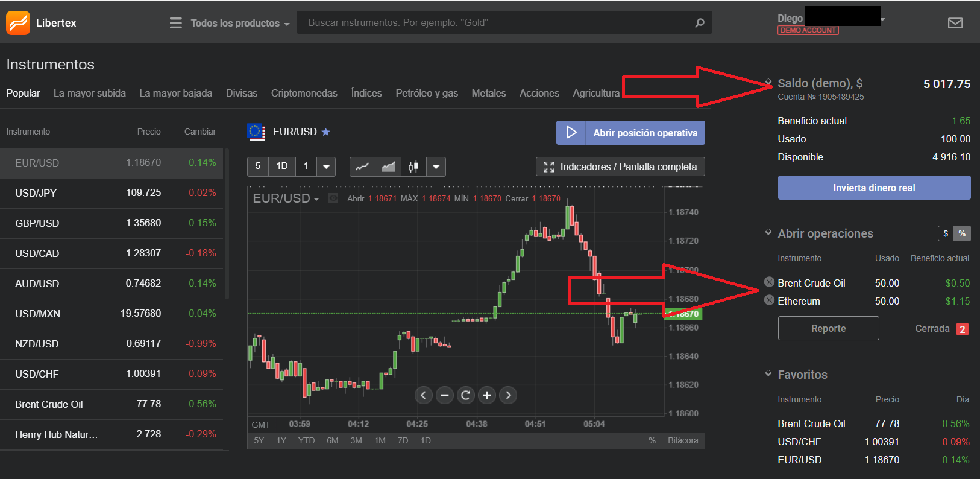Open the Acciones tab
The height and width of the screenshot is (479, 980).
point(539,93)
